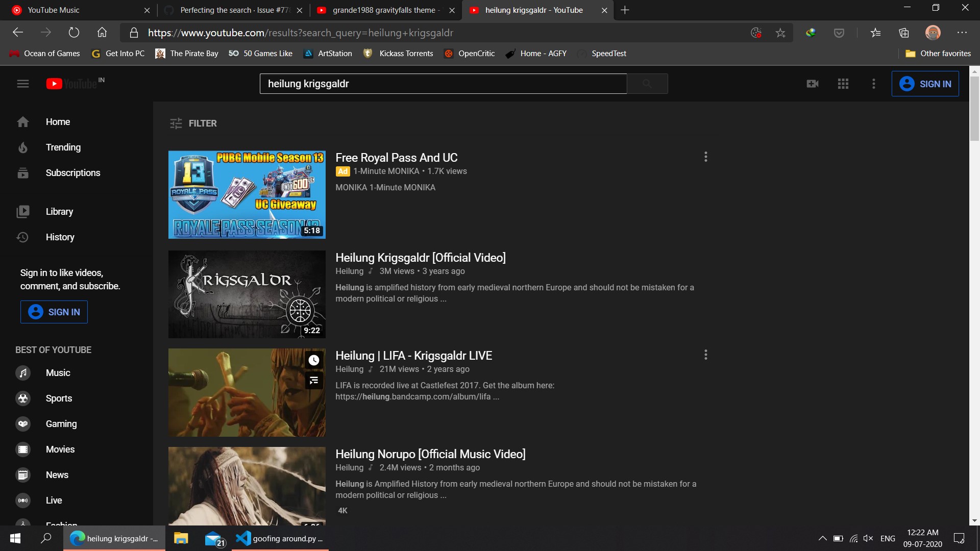Open a new browser tab
Image resolution: width=980 pixels, height=551 pixels.
pyautogui.click(x=625, y=10)
